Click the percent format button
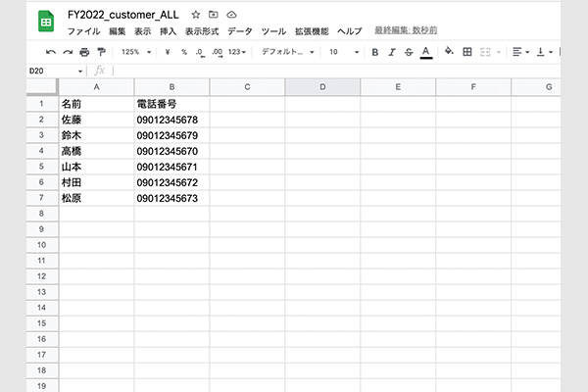 click(x=183, y=52)
